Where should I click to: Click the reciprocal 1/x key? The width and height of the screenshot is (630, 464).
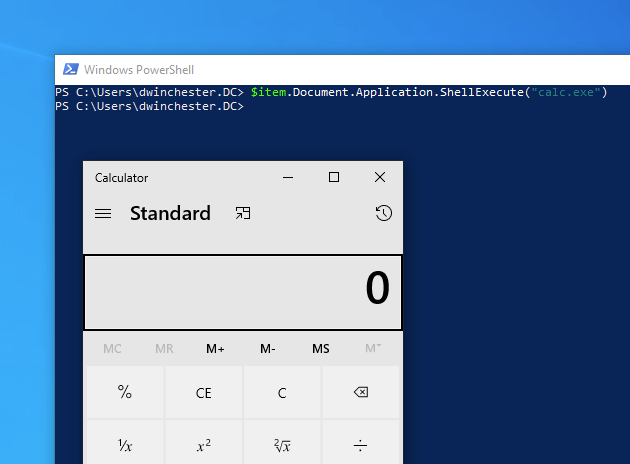point(125,442)
